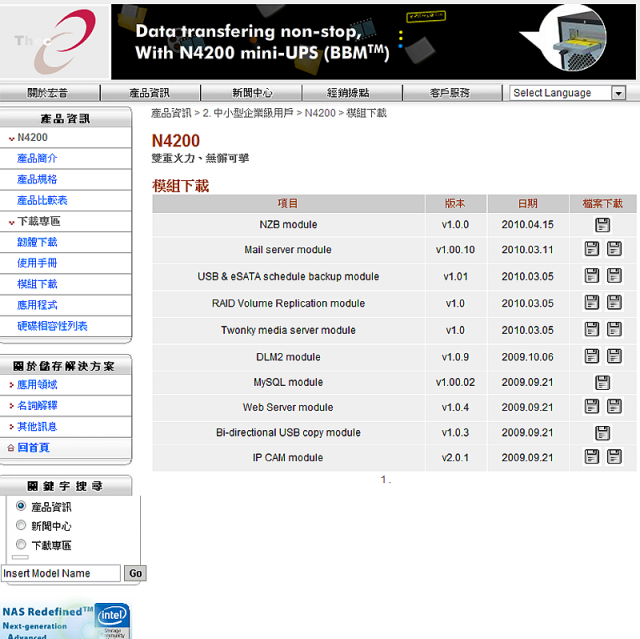Click the 日期 column header
Screen dimensions: 640x639
click(x=528, y=204)
